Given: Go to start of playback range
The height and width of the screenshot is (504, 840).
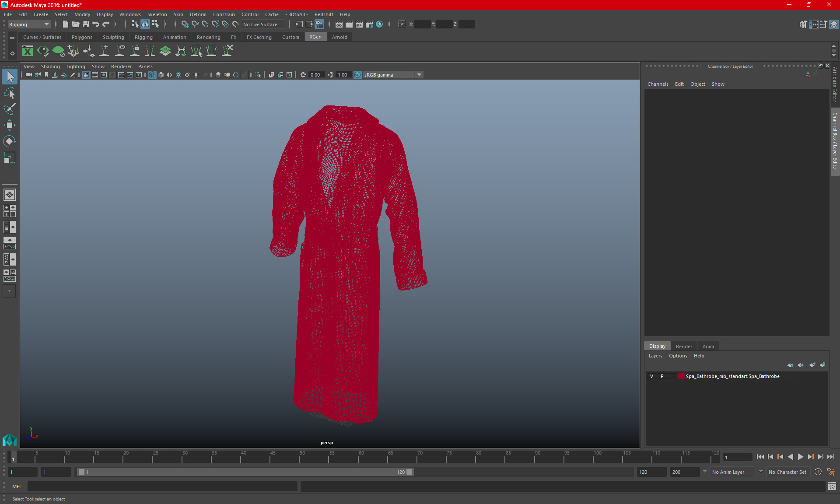Looking at the screenshot, I should (760, 457).
